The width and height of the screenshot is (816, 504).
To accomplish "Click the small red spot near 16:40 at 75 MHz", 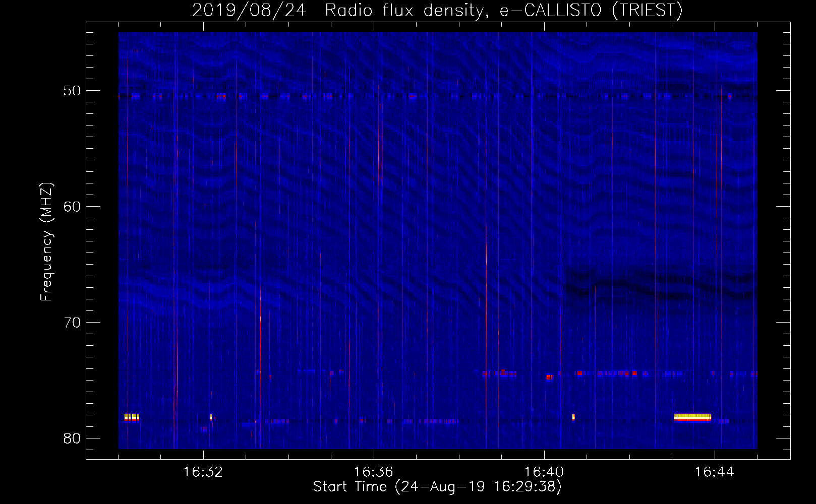I will [549, 377].
